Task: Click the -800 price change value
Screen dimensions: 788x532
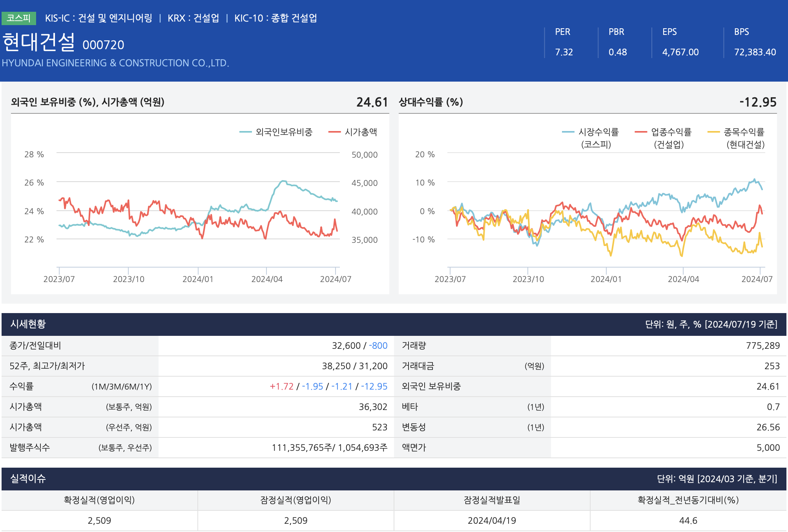Action: 378,346
